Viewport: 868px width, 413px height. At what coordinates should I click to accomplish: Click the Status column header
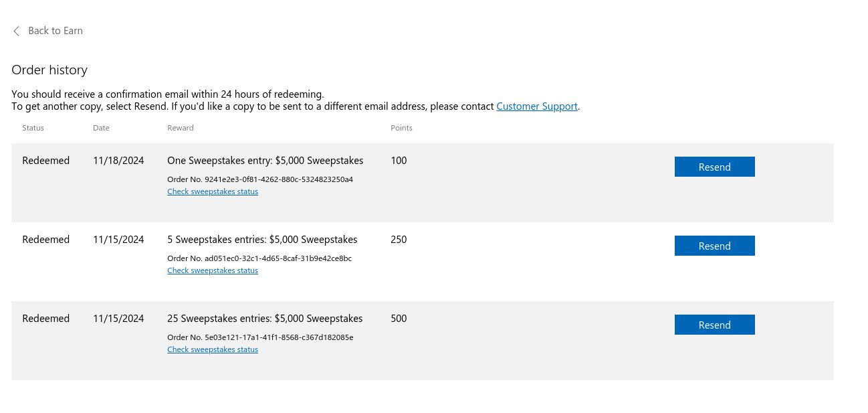pos(33,128)
